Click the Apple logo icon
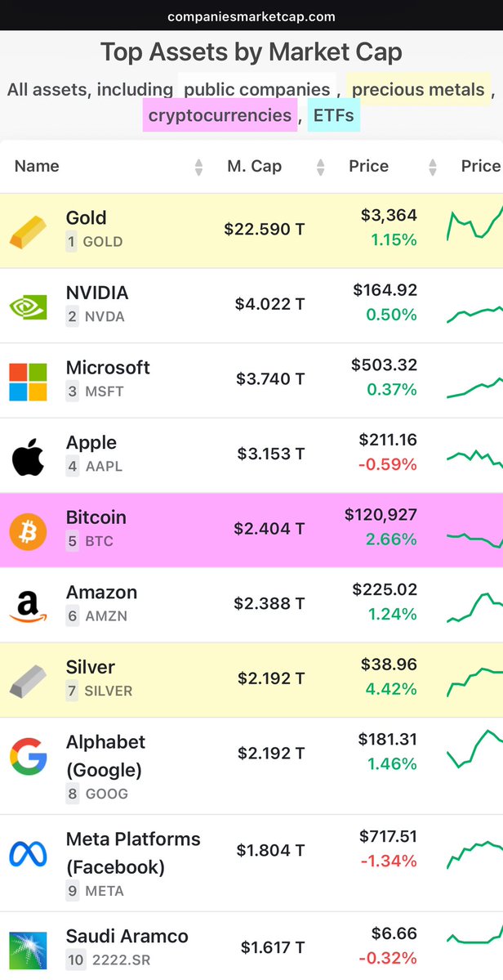 tap(28, 454)
